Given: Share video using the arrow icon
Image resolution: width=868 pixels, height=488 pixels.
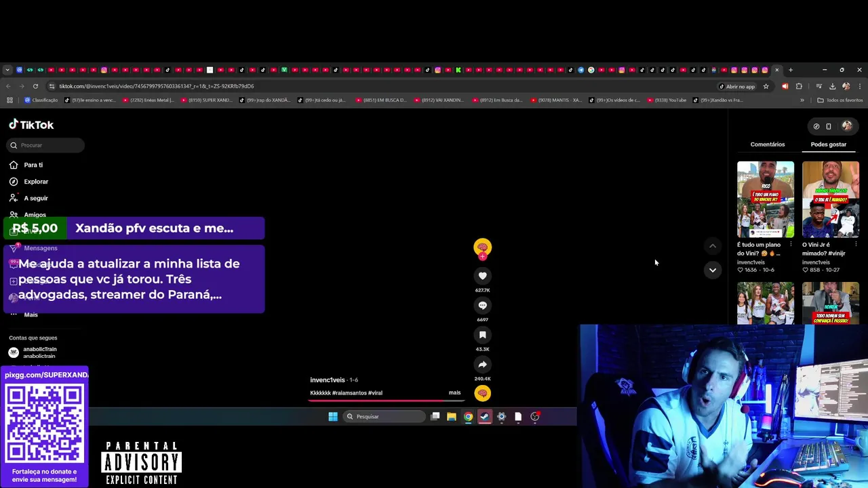Looking at the screenshot, I should (482, 365).
